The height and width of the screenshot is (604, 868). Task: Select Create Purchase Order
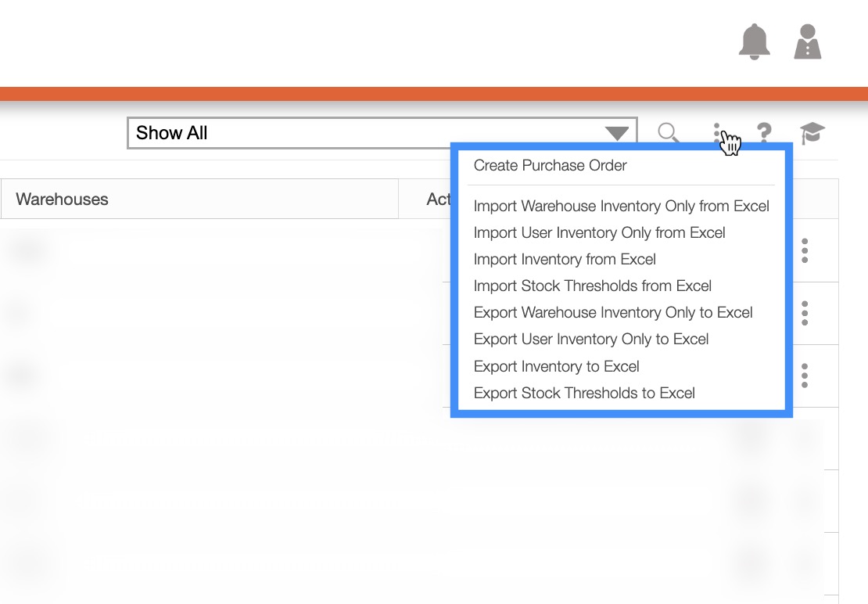click(x=551, y=165)
